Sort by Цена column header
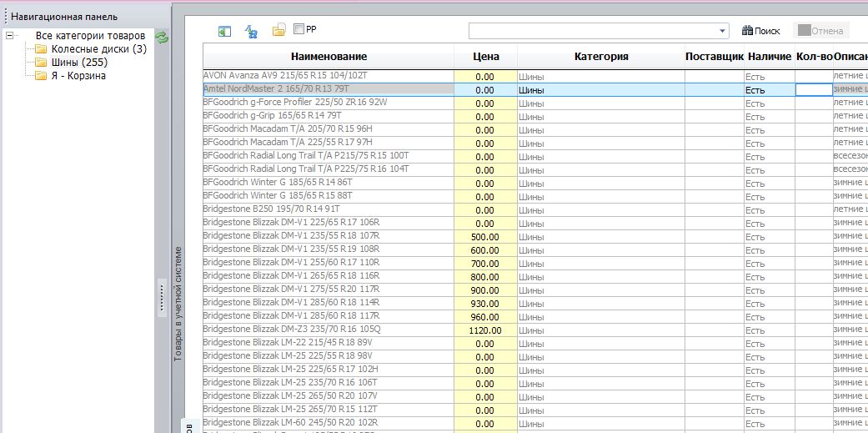Image resolution: width=868 pixels, height=433 pixels. [486, 57]
